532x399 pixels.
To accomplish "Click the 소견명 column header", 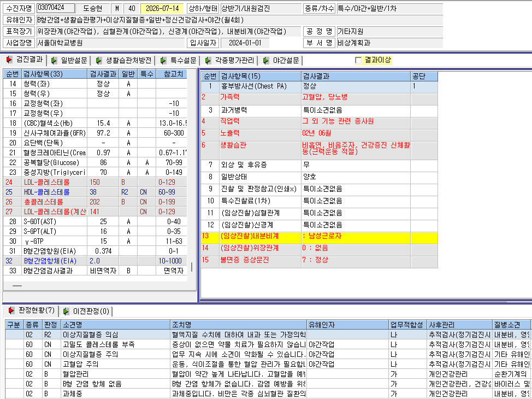I will coord(116,325).
